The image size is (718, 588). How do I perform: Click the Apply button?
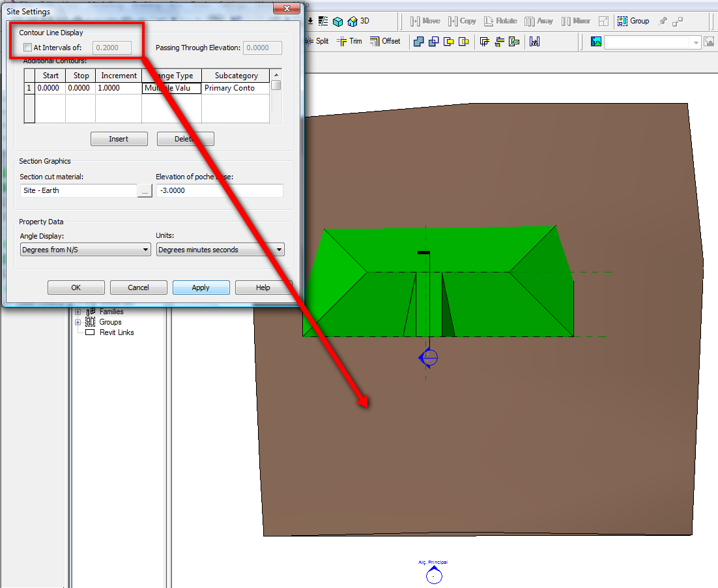201,287
